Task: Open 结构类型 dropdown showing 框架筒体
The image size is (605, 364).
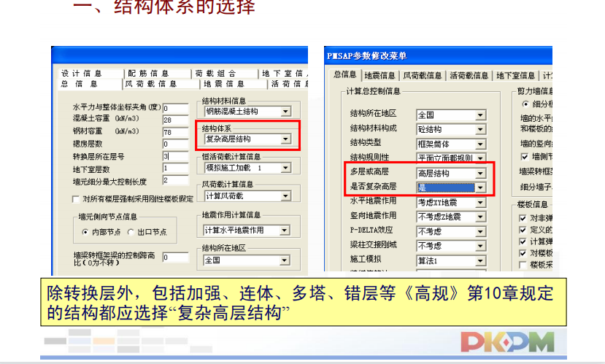Action: (451, 144)
